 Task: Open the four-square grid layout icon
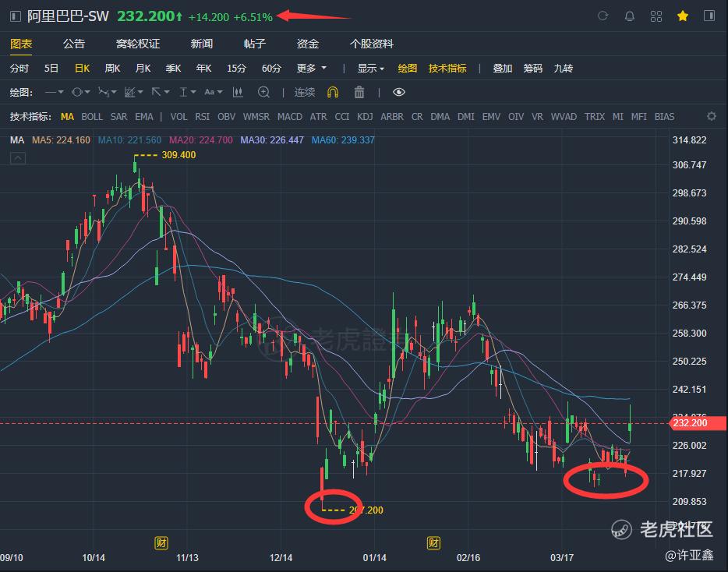656,16
